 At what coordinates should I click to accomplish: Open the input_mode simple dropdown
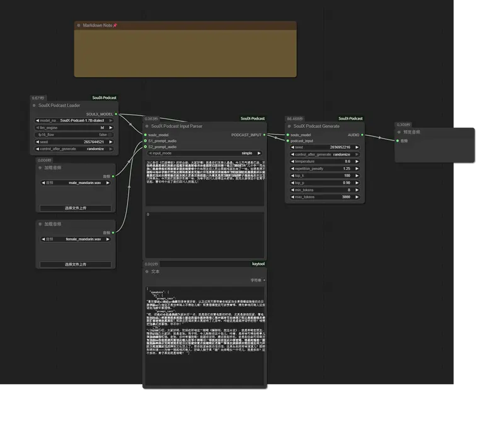point(204,153)
